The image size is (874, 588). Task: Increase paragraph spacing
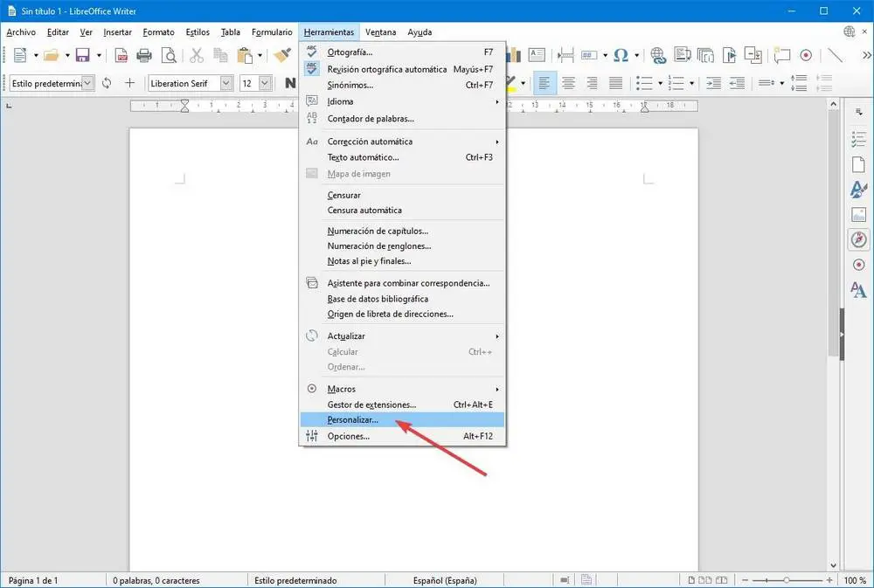tap(799, 83)
